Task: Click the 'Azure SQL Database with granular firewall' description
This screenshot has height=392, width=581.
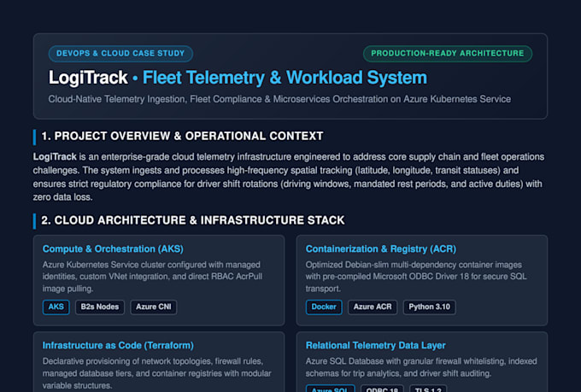Action: coord(421,367)
